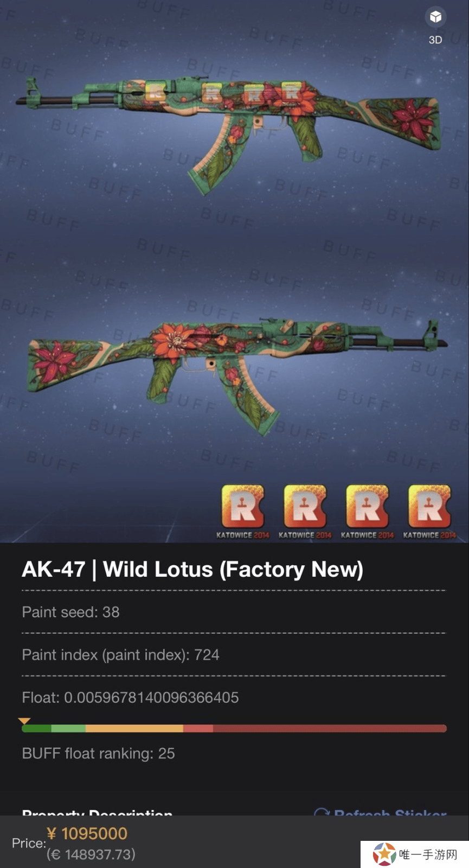Screen dimensions: 469x868
Task: Click the AK-47 | Wild Lotus title
Action: tap(192, 569)
